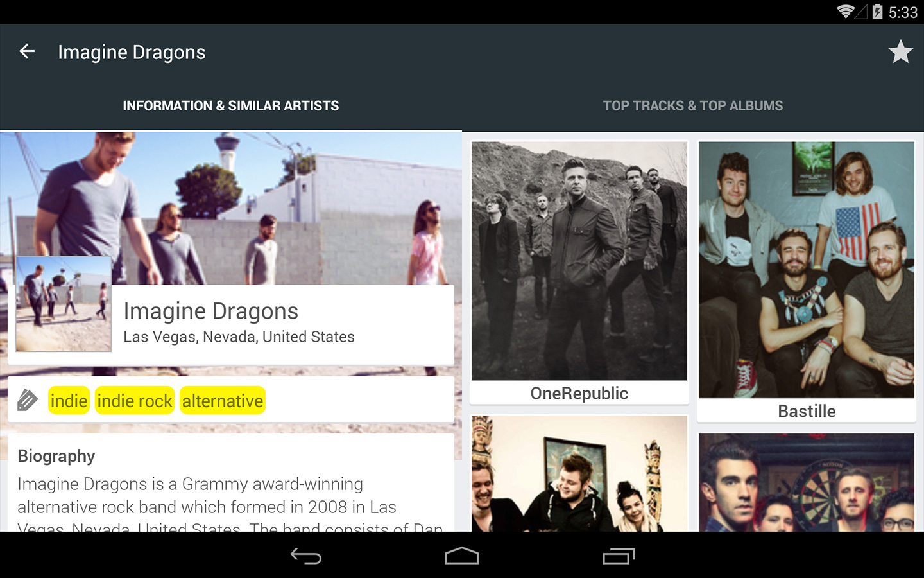Select Information & Similar Artists tab
Image resolution: width=924 pixels, height=578 pixels.
(231, 106)
